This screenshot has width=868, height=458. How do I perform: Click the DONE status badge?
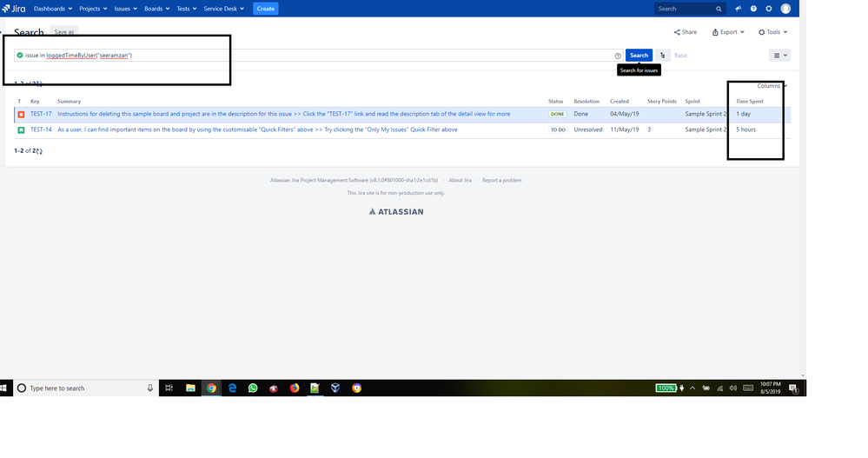[558, 114]
